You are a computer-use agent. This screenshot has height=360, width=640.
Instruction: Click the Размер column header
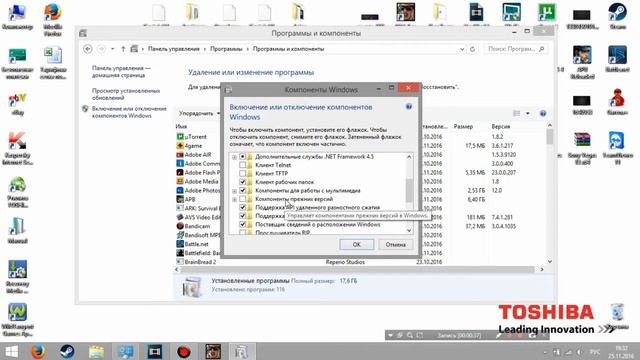coord(463,127)
